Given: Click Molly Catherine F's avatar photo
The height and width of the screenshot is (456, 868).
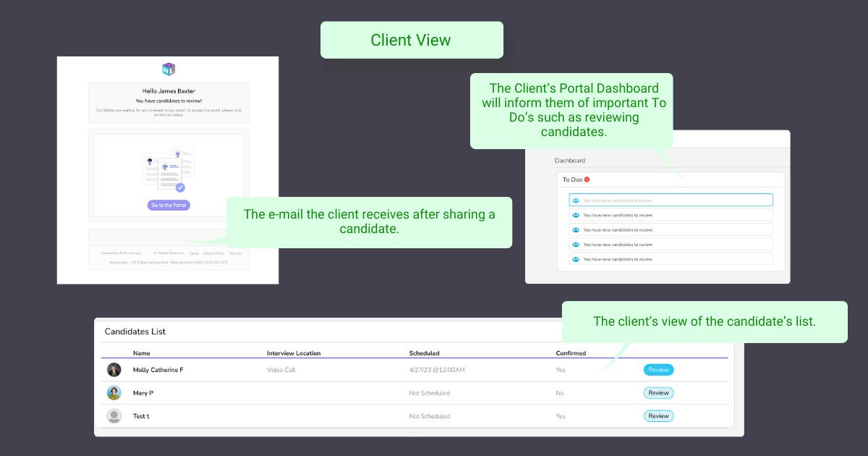Looking at the screenshot, I should pos(114,370).
